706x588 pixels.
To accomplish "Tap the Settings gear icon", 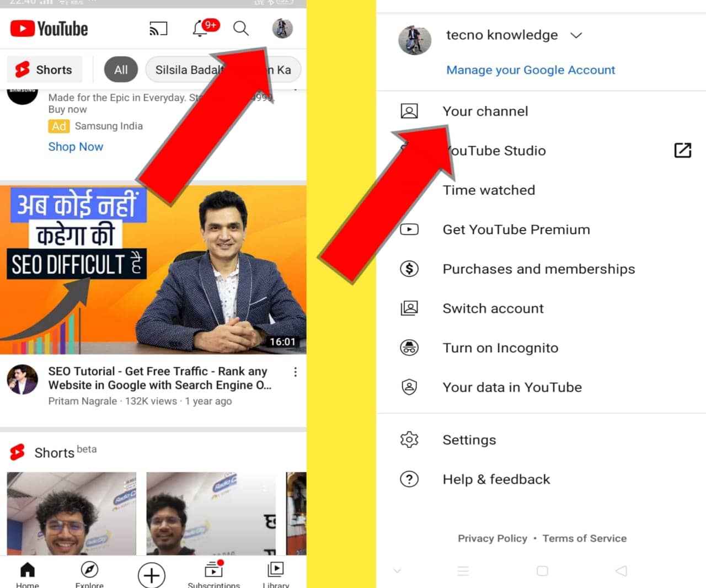I will 409,440.
